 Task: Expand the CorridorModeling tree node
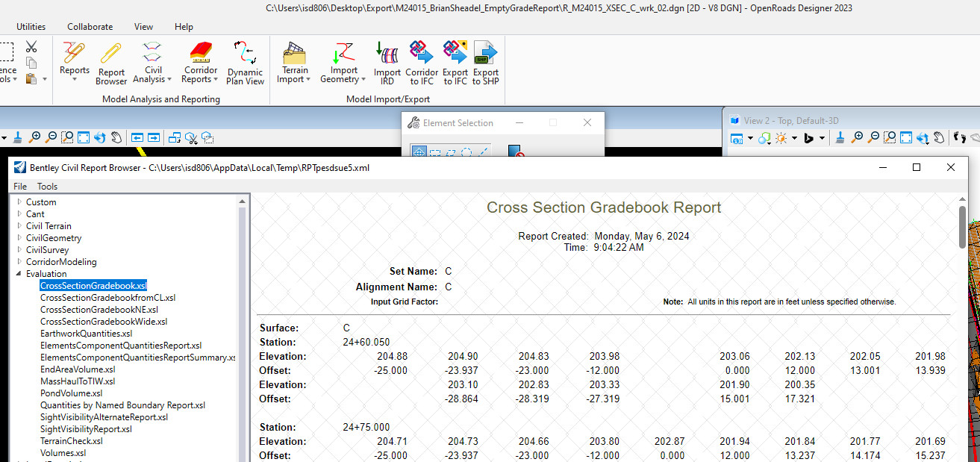(x=19, y=262)
